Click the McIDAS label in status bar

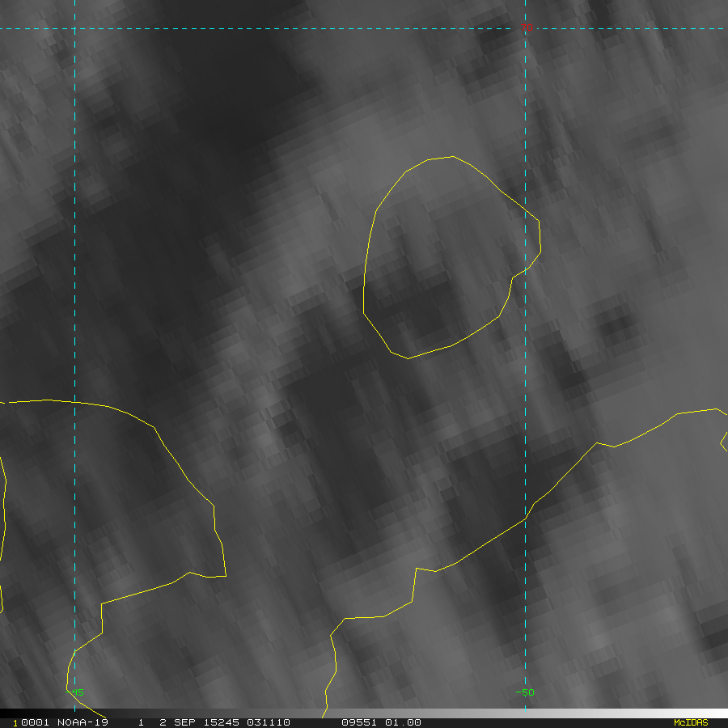point(690,722)
